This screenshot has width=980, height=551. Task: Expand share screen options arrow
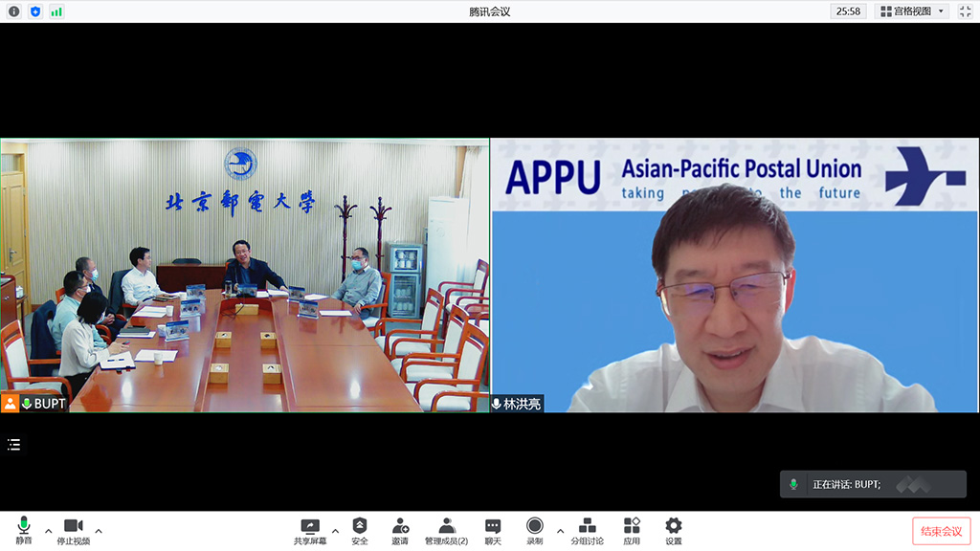pos(335,531)
